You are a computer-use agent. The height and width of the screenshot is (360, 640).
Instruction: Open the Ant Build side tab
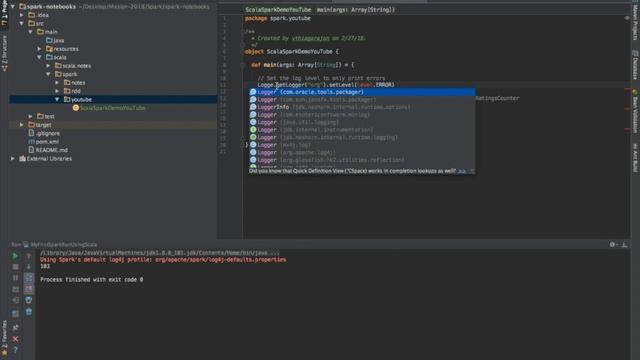point(635,158)
